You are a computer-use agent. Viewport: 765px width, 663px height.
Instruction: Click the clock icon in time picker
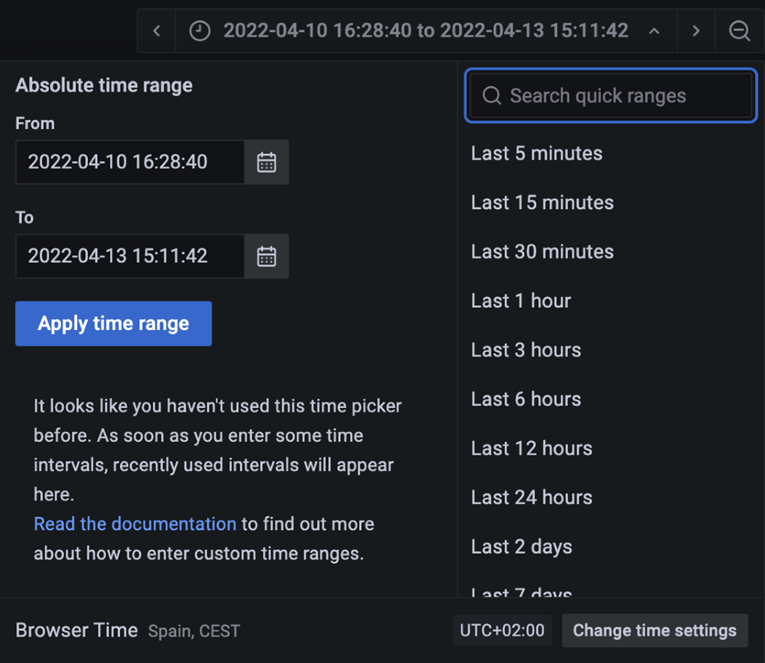coord(200,31)
